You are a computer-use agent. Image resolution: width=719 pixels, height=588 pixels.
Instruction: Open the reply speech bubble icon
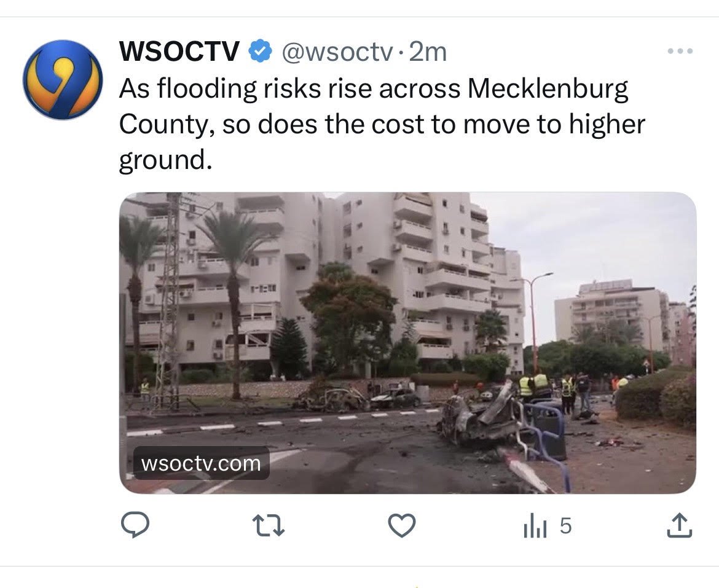[x=135, y=525]
